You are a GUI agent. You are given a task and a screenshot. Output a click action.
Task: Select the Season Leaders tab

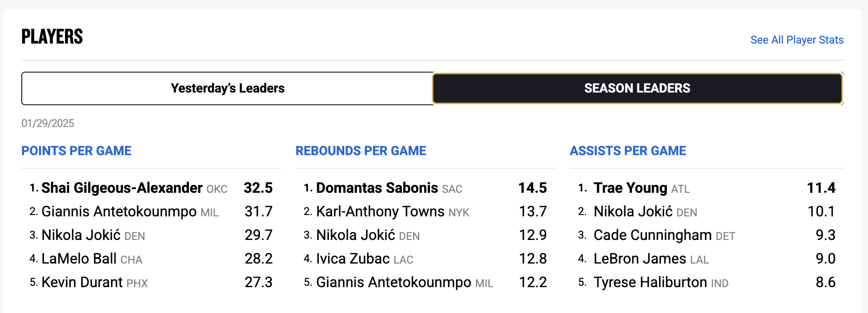click(x=637, y=88)
